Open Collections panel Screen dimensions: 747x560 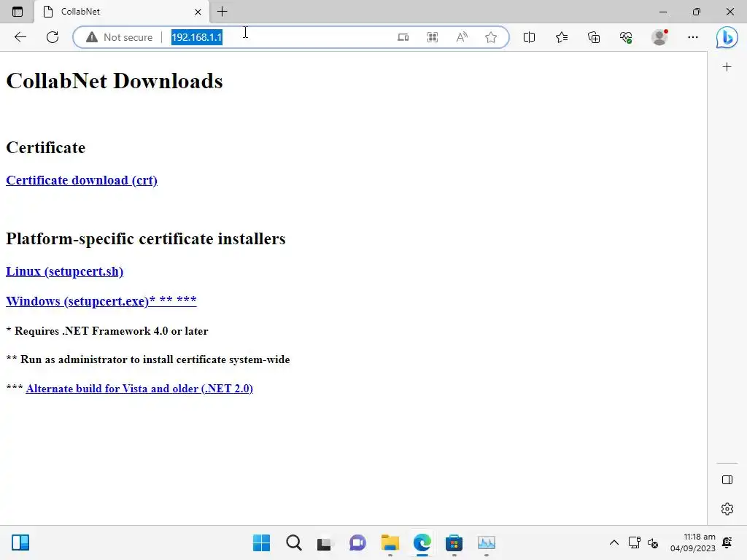click(x=594, y=37)
